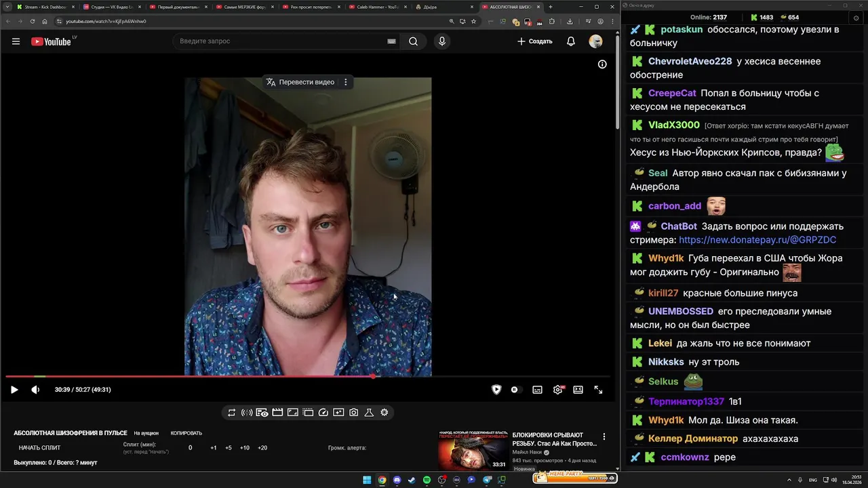Switch to Stream - Kick Dashboard tab
868x488 pixels.
(x=44, y=7)
